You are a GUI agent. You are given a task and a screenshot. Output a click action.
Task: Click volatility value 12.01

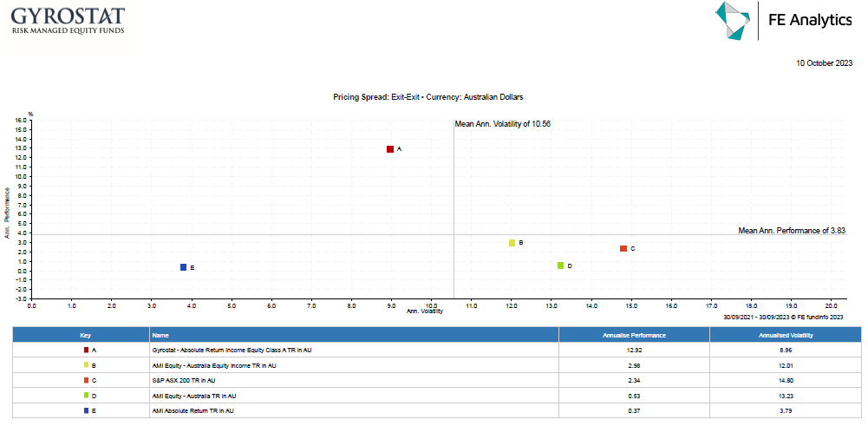(786, 365)
